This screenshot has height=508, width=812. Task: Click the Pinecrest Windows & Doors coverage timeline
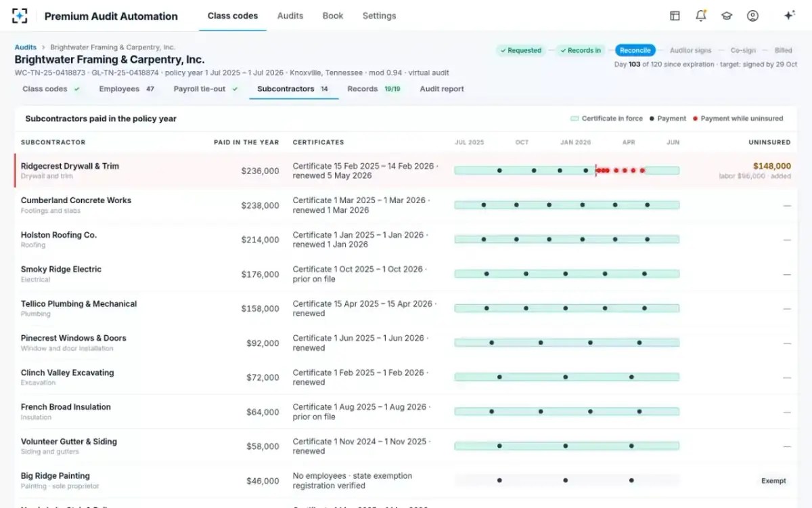(566, 343)
